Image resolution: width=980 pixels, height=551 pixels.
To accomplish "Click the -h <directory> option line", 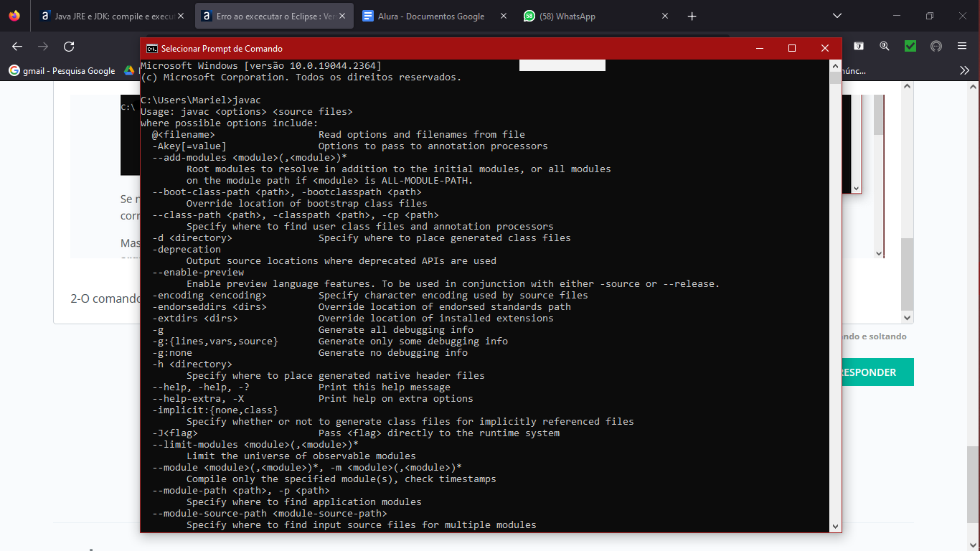I will pos(192,364).
